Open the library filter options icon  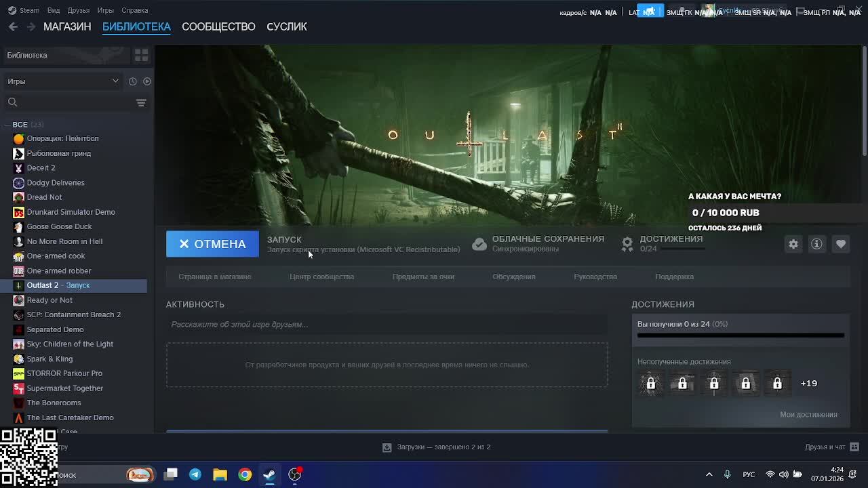[141, 102]
